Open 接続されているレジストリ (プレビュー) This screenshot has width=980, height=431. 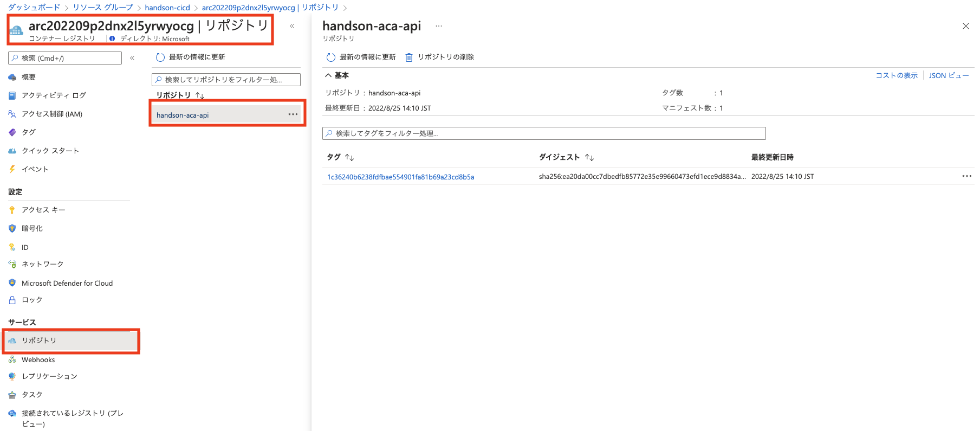(73, 419)
